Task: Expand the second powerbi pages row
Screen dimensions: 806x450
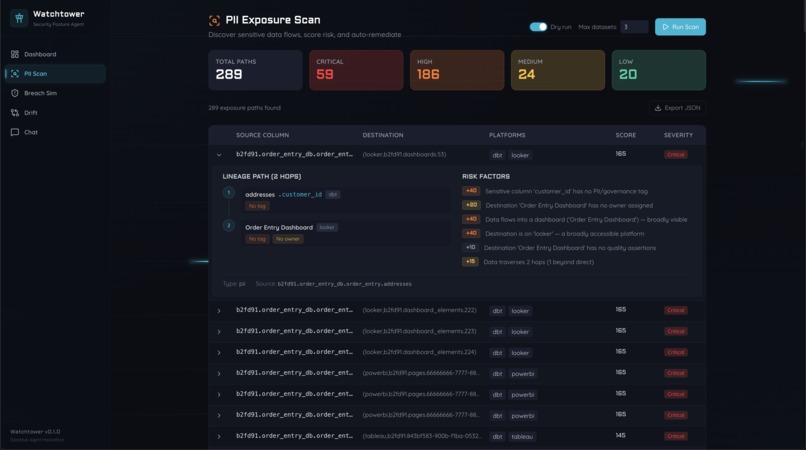Action: [219, 394]
